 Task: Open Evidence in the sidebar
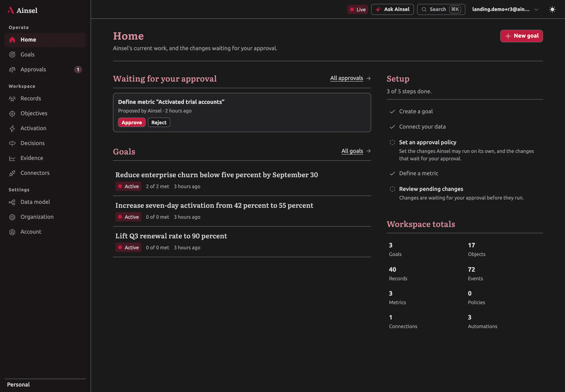[45, 158]
